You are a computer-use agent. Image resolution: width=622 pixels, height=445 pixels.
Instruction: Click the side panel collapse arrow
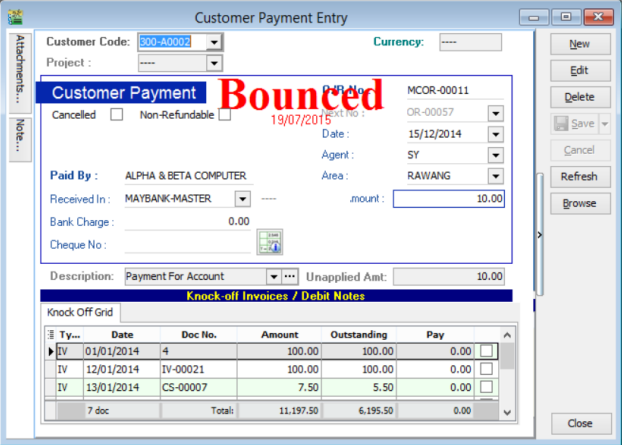tap(540, 234)
